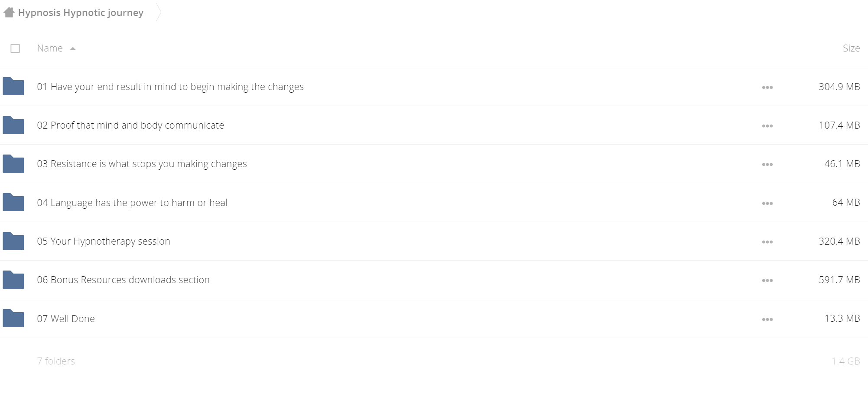Open 04 Language has the power to harm folder

pyautogui.click(x=132, y=203)
